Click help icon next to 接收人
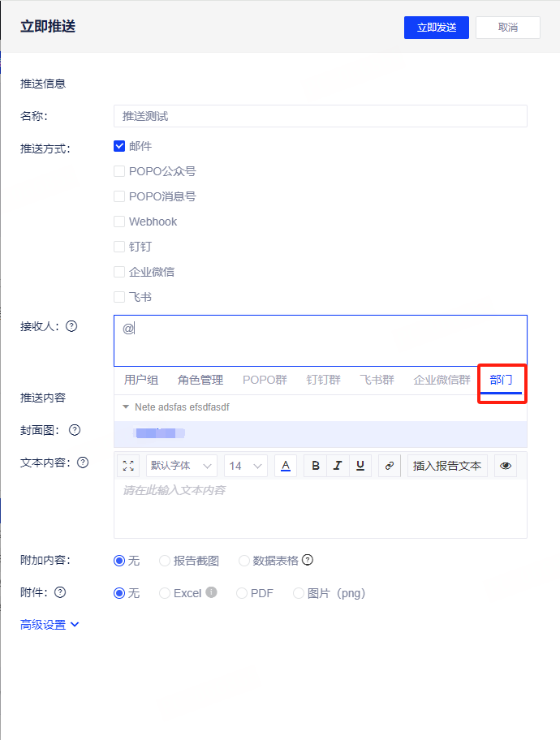This screenshot has width=560, height=740. pos(71,326)
